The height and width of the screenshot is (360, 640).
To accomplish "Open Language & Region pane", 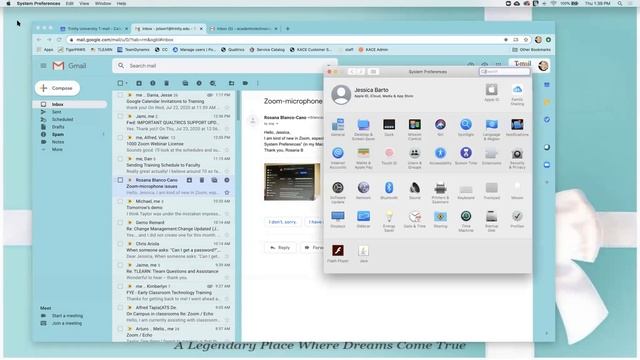I will pos(491,124).
